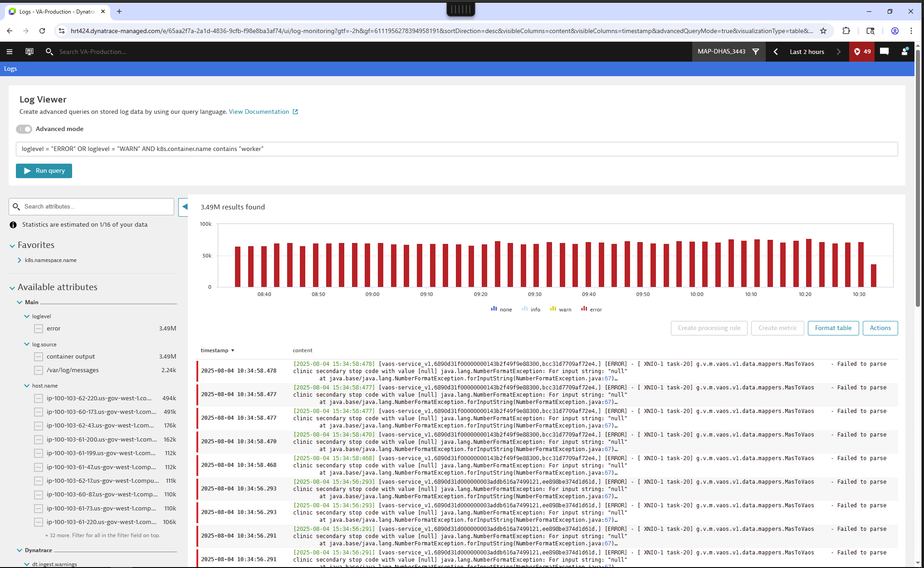Switch to the Logs tab in navigation

tap(10, 68)
